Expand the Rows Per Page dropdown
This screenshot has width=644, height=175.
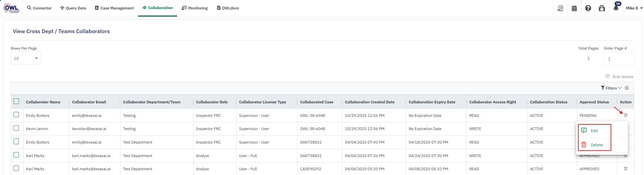click(26, 58)
